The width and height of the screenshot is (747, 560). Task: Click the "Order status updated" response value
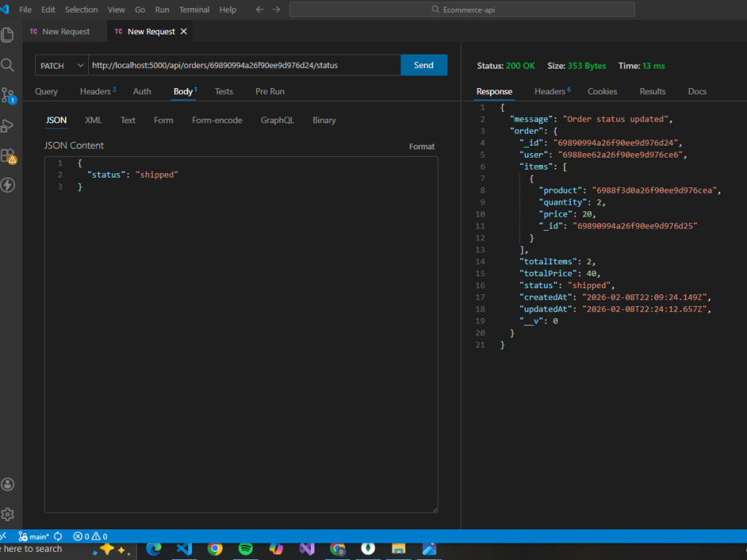tap(616, 119)
